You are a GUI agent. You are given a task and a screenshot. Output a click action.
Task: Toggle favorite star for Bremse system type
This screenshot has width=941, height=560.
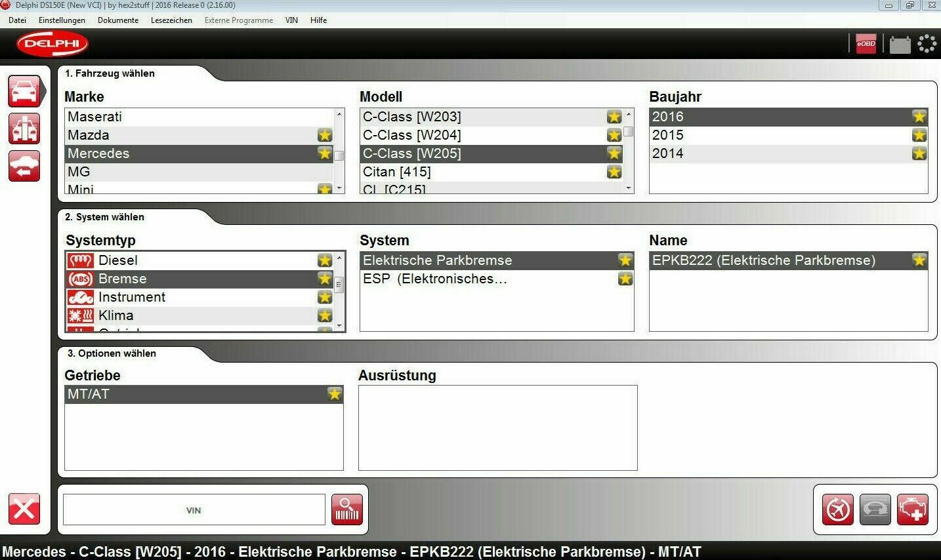click(x=325, y=279)
